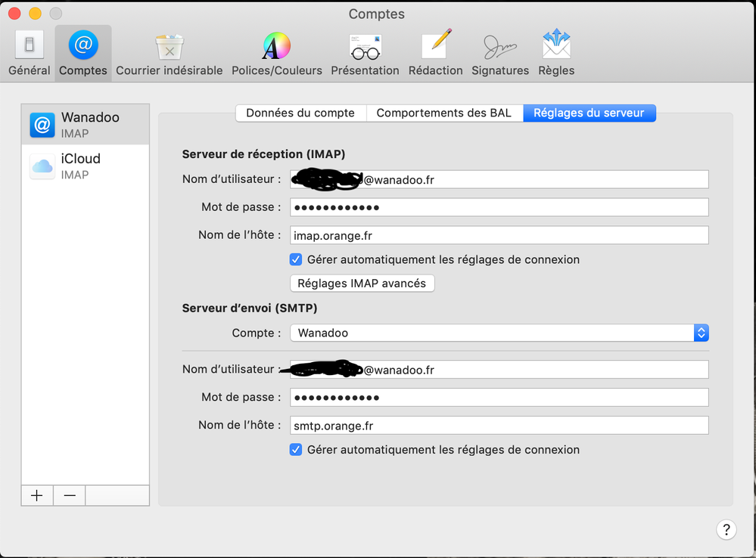
Task: Open the Présentation preferences pane
Action: pyautogui.click(x=365, y=54)
